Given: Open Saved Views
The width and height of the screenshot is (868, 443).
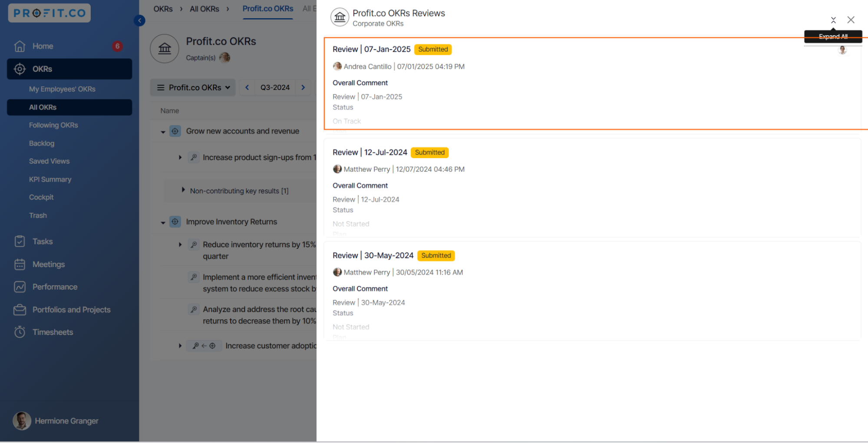Looking at the screenshot, I should click(x=49, y=161).
